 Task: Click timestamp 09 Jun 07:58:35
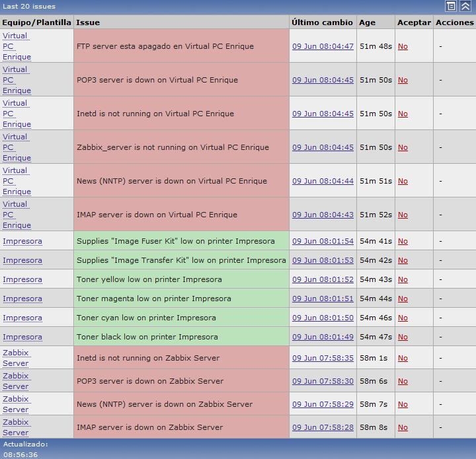tap(323, 358)
